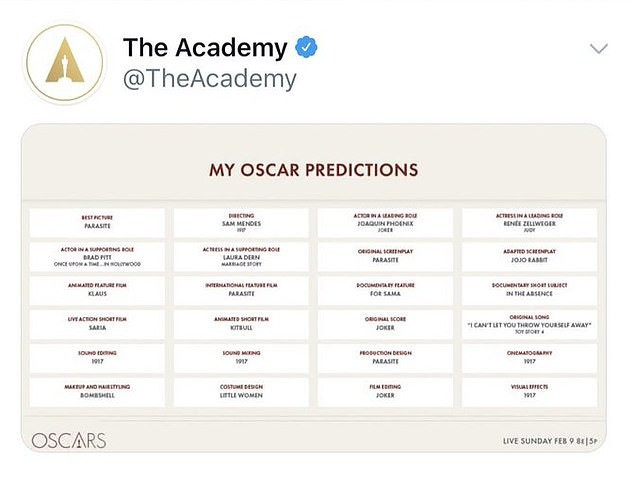Select the Directing Sam Mendes box
Viewport: 634px width, 482px height.
241,222
